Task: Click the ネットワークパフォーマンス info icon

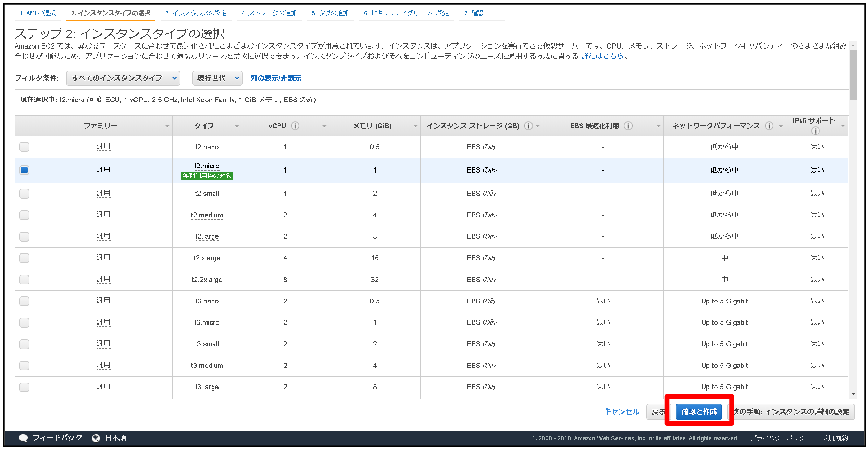Action: (769, 125)
